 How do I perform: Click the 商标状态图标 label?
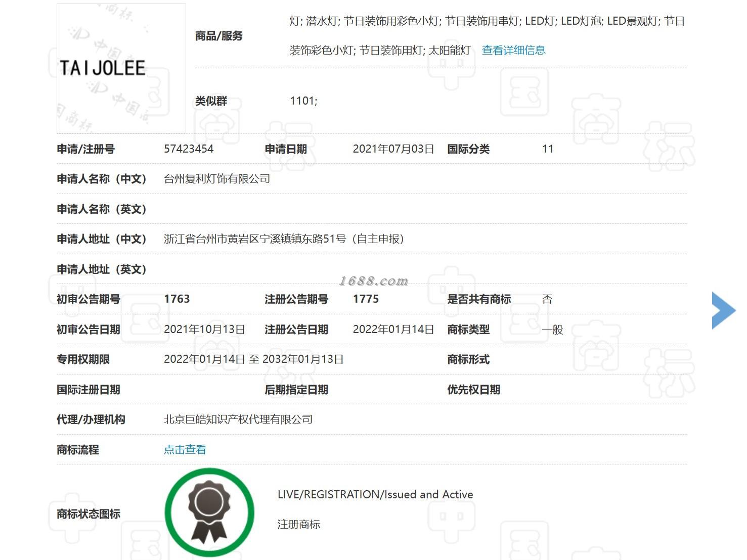tap(89, 514)
